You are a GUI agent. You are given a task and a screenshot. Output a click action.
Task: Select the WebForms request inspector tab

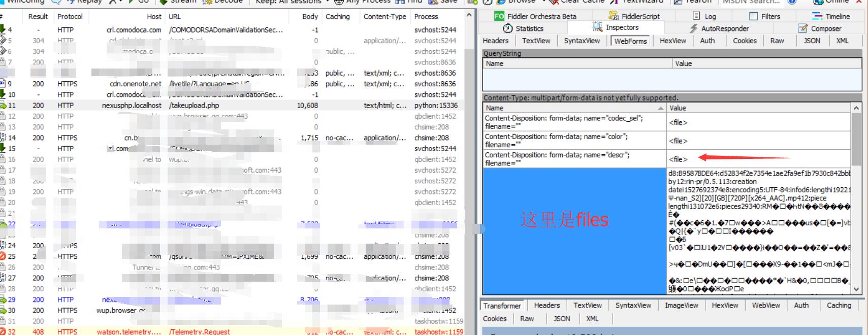point(630,41)
